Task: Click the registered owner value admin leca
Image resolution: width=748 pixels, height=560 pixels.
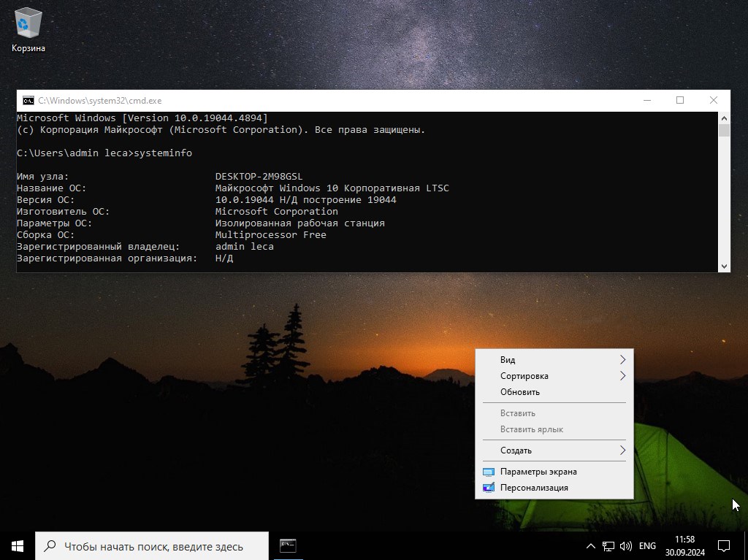Action: pos(244,247)
